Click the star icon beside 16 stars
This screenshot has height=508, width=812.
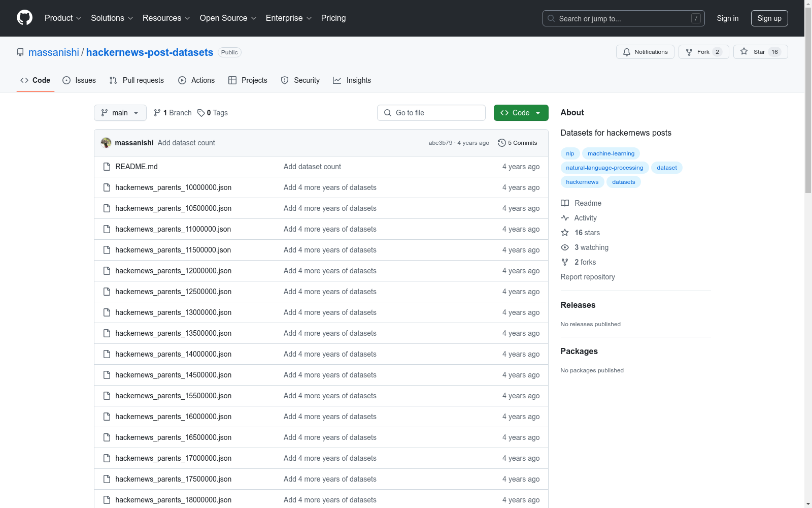[565, 233]
